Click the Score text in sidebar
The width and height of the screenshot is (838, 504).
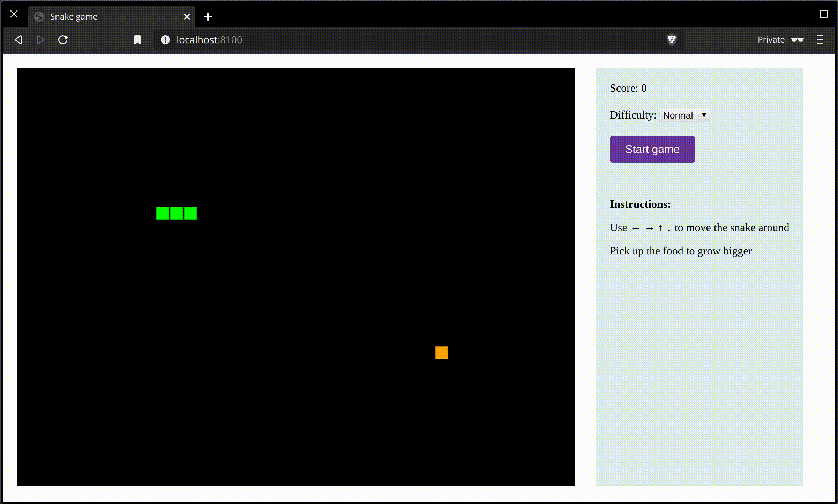tap(628, 88)
